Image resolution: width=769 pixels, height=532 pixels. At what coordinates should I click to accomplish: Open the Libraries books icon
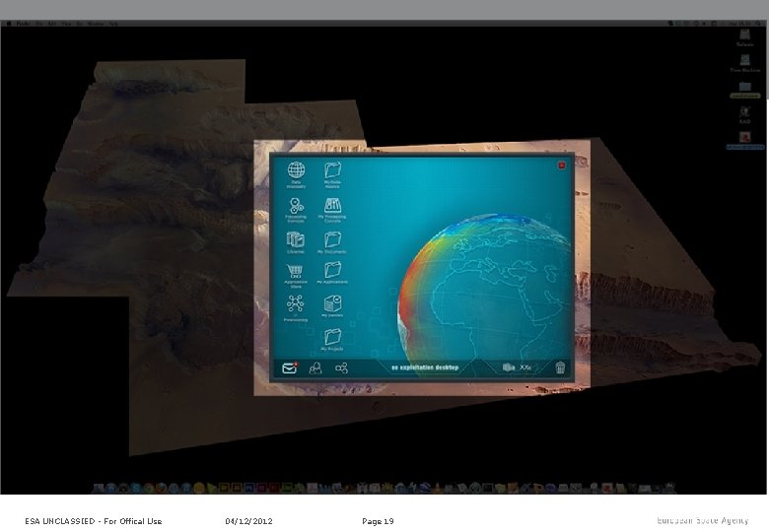pyautogui.click(x=296, y=239)
